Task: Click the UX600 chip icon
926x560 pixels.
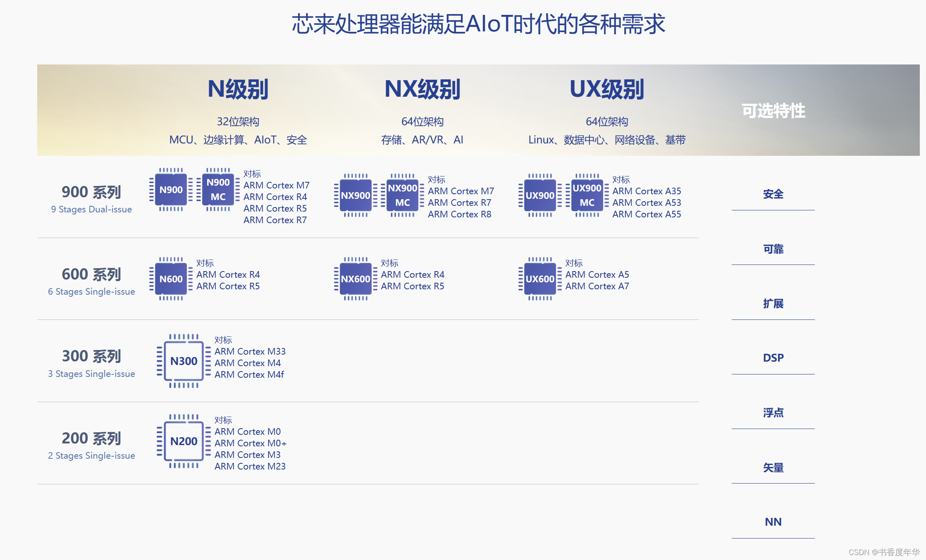Action: 540,279
